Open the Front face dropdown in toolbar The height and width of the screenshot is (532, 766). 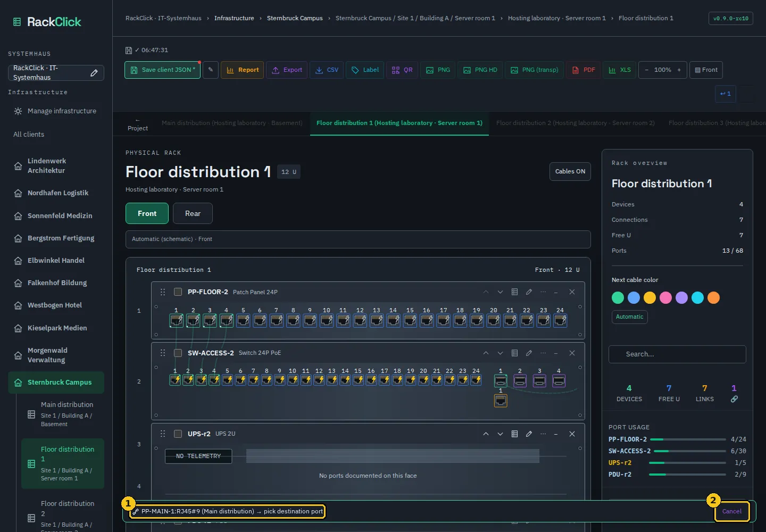706,70
